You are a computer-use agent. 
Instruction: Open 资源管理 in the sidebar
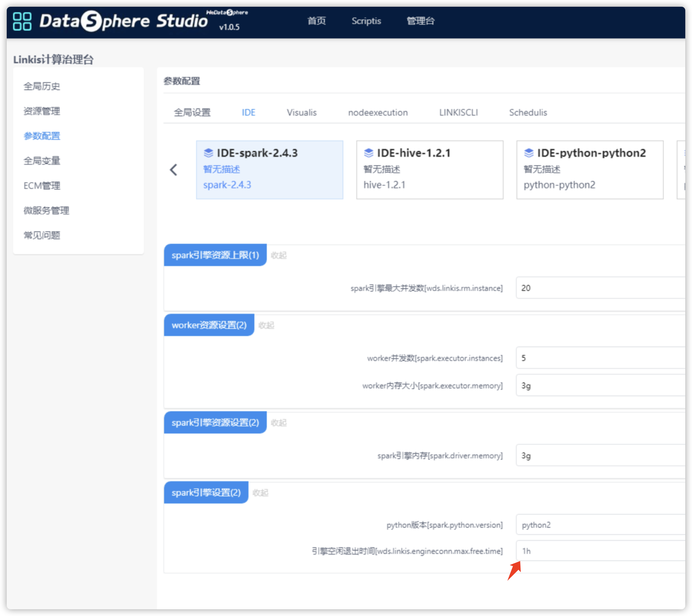41,111
